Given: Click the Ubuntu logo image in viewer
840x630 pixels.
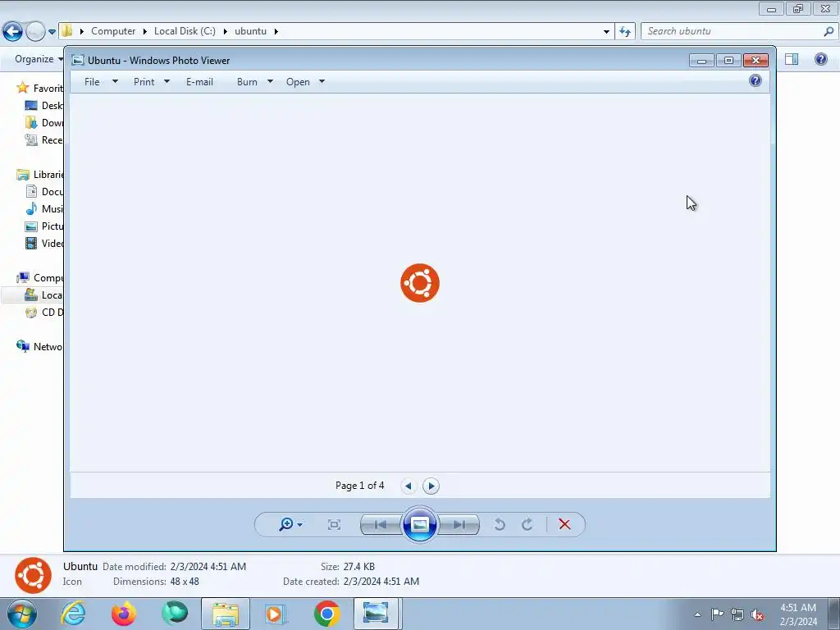Looking at the screenshot, I should coord(419,283).
